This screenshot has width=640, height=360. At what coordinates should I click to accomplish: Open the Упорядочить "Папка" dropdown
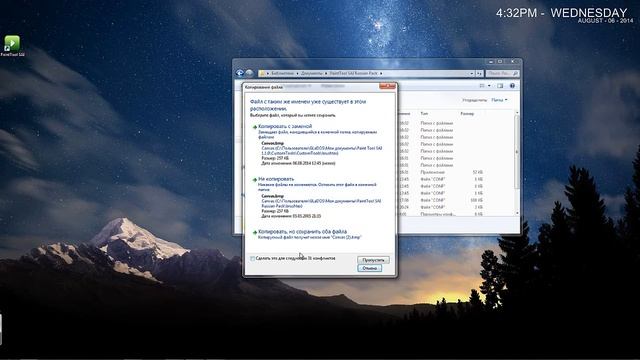point(499,100)
